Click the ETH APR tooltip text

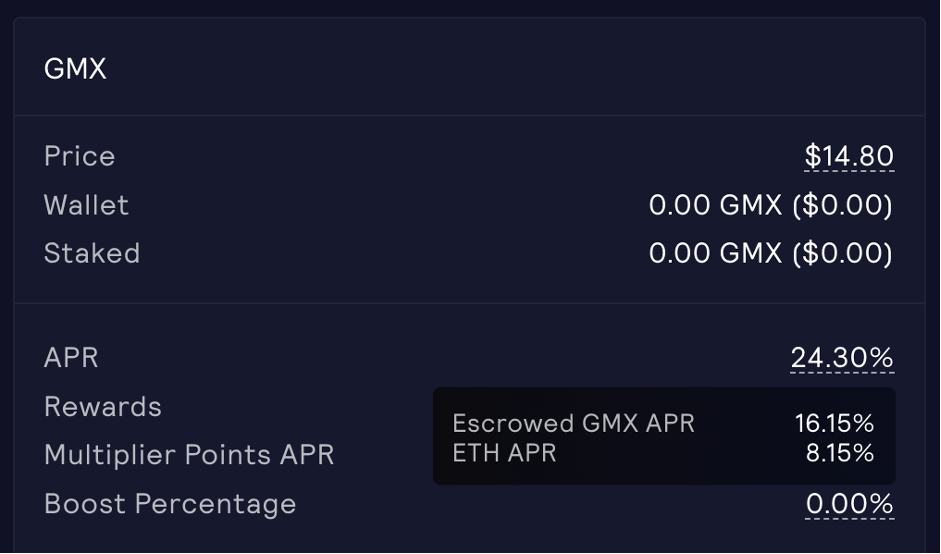click(x=504, y=453)
